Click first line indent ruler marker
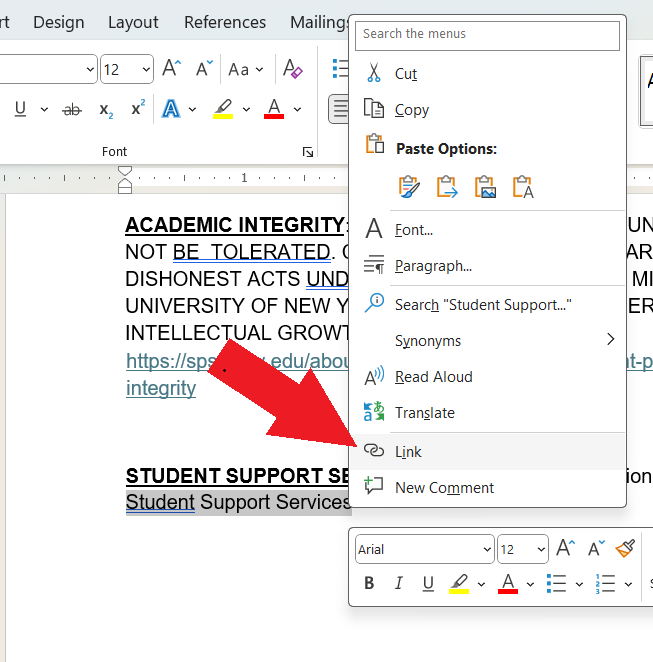 point(125,171)
